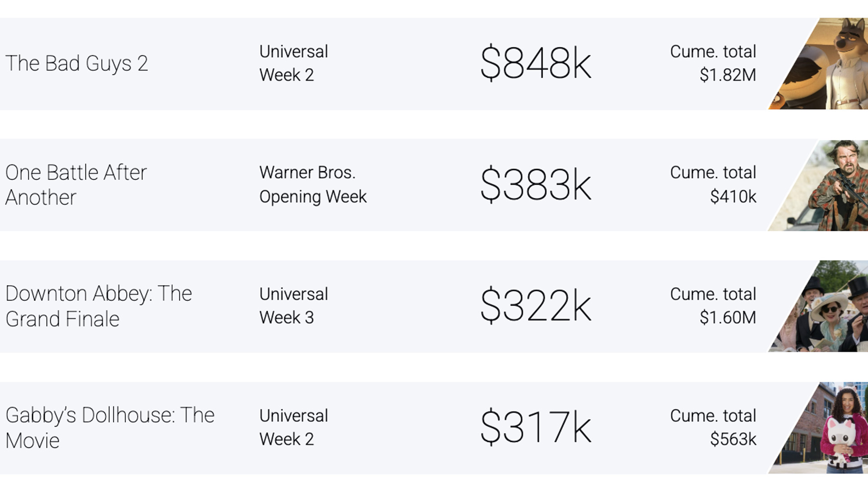
Task: Select the $383k weekly gross amount
Action: 536,185
